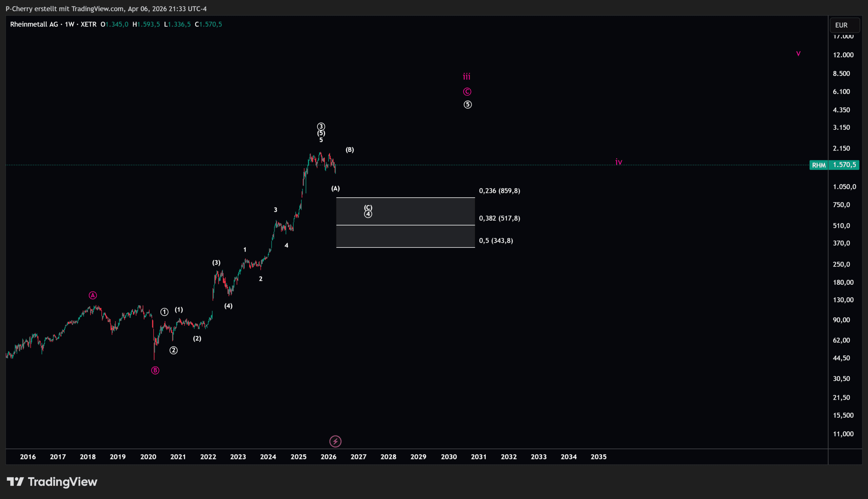Click the circled 2 wave marker
The height and width of the screenshot is (499, 868).
174,350
